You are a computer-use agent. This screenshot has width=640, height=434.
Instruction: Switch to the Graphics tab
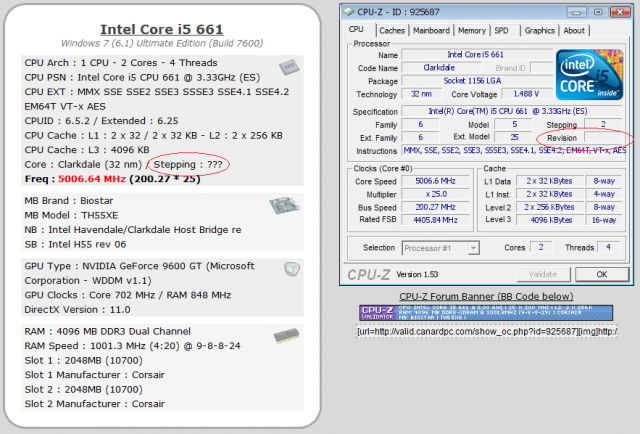540,31
